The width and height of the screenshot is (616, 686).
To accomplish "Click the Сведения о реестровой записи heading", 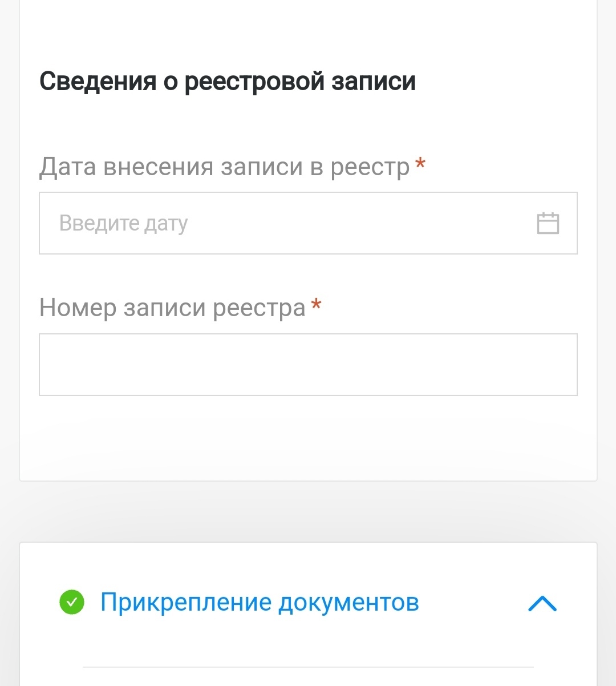I will pyautogui.click(x=227, y=81).
